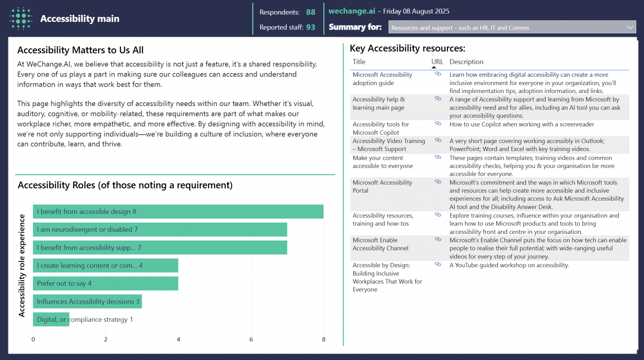Click the dropdown chevron arrow in Summary selector

coord(630,28)
